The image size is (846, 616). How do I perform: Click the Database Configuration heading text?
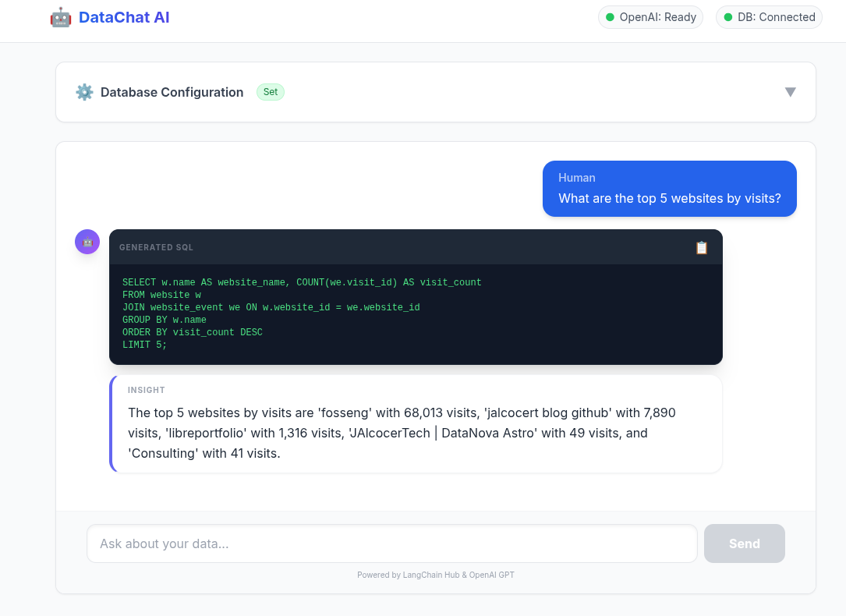click(x=172, y=92)
